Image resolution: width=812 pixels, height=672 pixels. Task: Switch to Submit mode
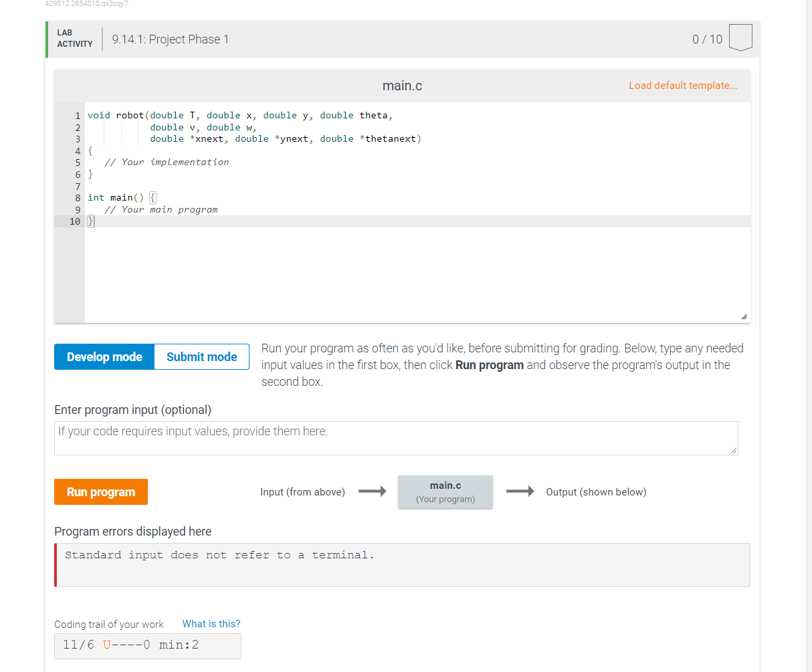coord(201,356)
